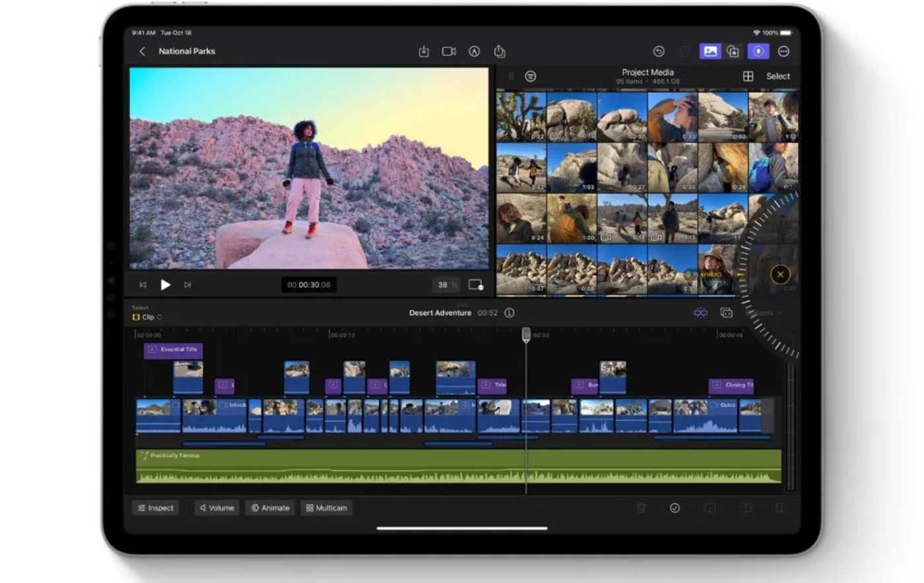The width and height of the screenshot is (924, 583).
Task: Tap the share/export icon
Action: tap(500, 51)
